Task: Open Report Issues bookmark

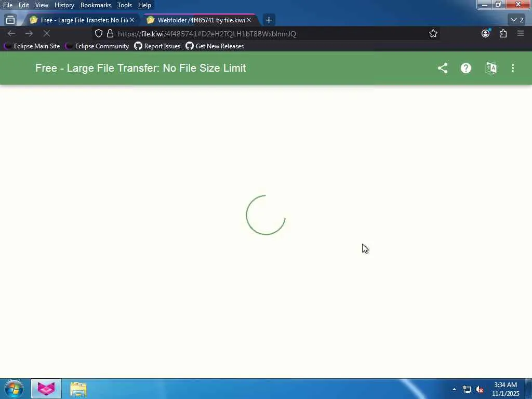Action: point(157,46)
